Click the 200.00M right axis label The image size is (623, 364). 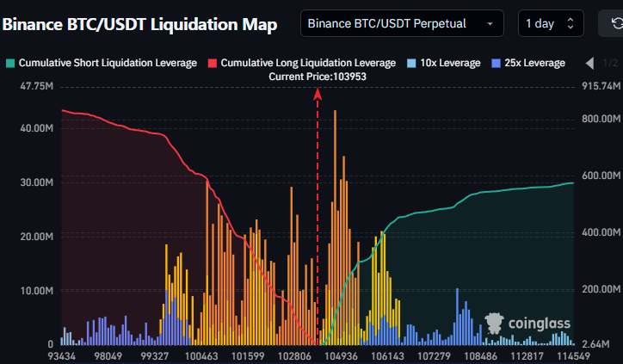tap(601, 289)
